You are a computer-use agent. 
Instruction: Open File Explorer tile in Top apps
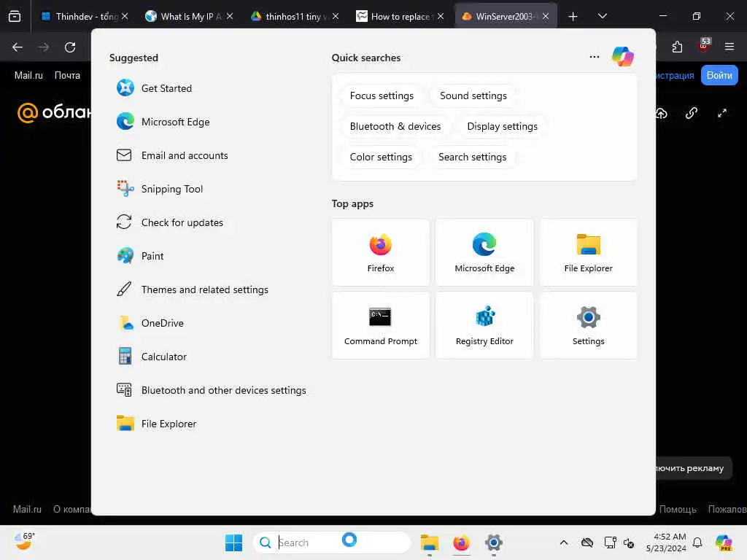click(589, 252)
